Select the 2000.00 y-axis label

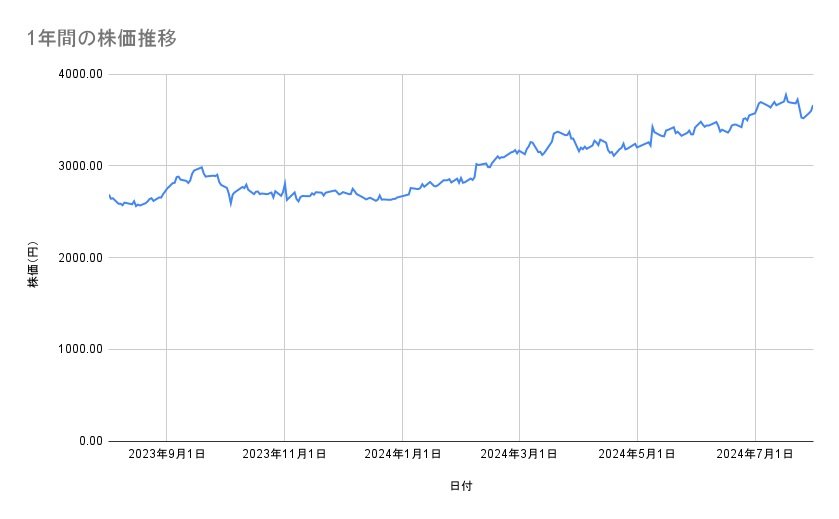78,258
